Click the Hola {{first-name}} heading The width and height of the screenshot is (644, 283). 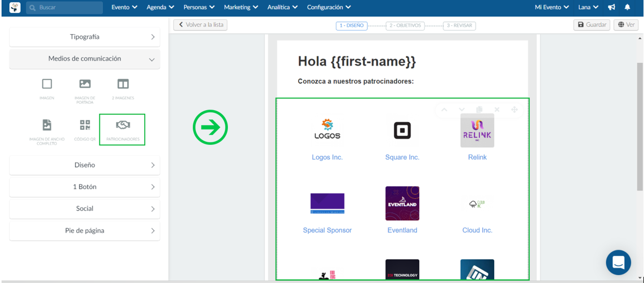(357, 62)
